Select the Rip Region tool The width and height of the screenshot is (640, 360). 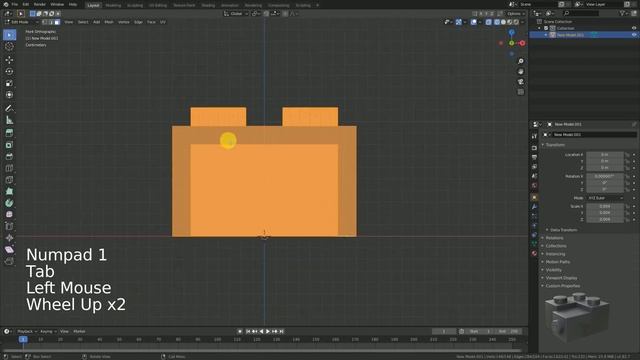(9, 261)
